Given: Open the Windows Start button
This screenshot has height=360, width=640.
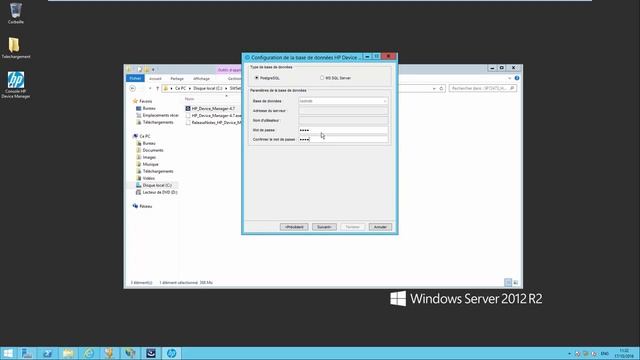Looking at the screenshot, I should [x=8, y=353].
